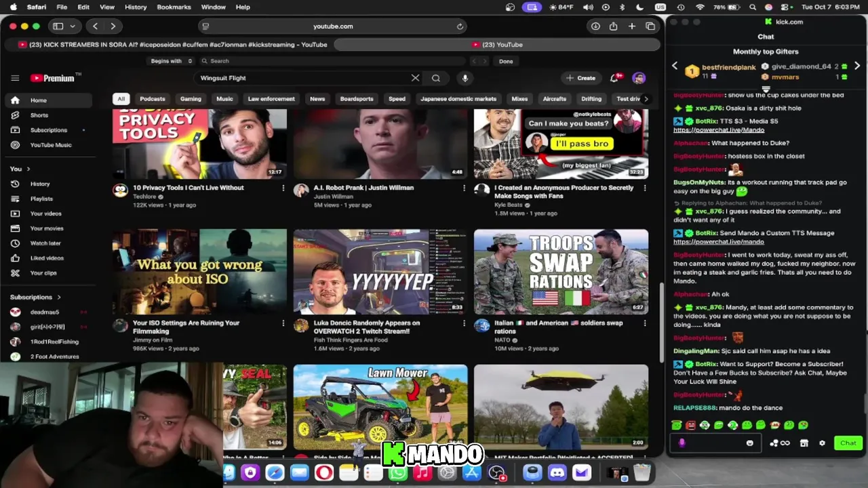Viewport: 868px width, 488px height.
Task: Open the YouTube hamburger guide menu
Action: click(15, 78)
